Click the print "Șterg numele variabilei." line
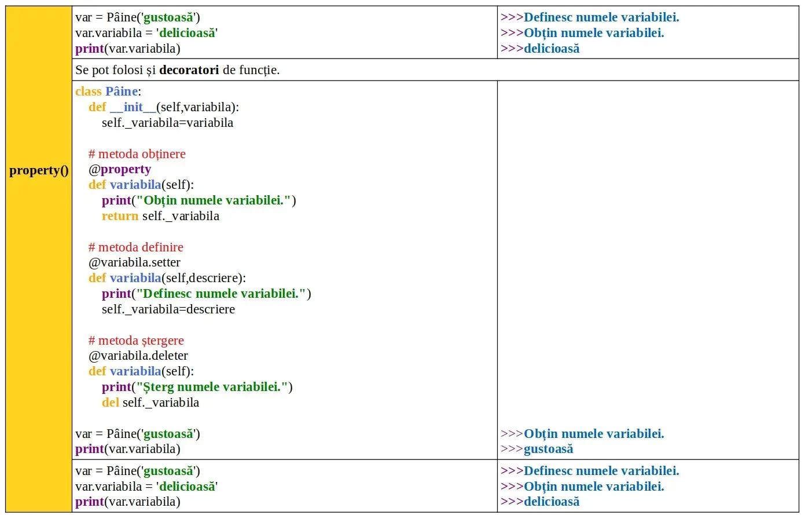The image size is (812, 515). click(x=197, y=387)
